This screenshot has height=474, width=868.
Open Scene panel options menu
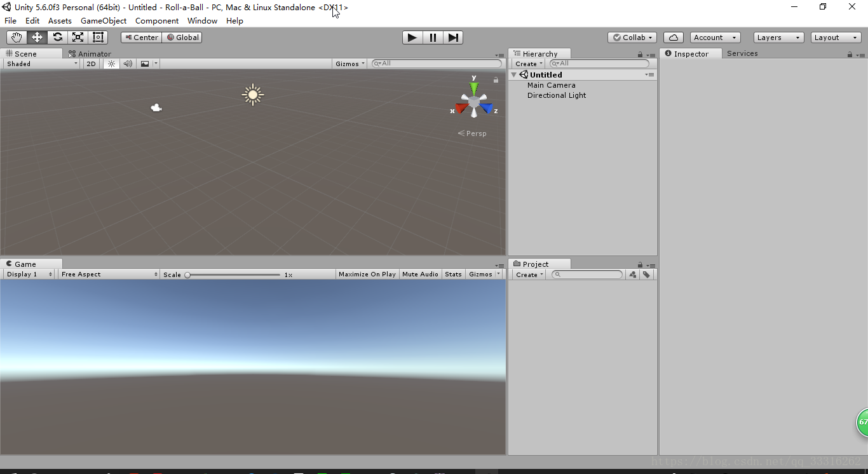(499, 55)
